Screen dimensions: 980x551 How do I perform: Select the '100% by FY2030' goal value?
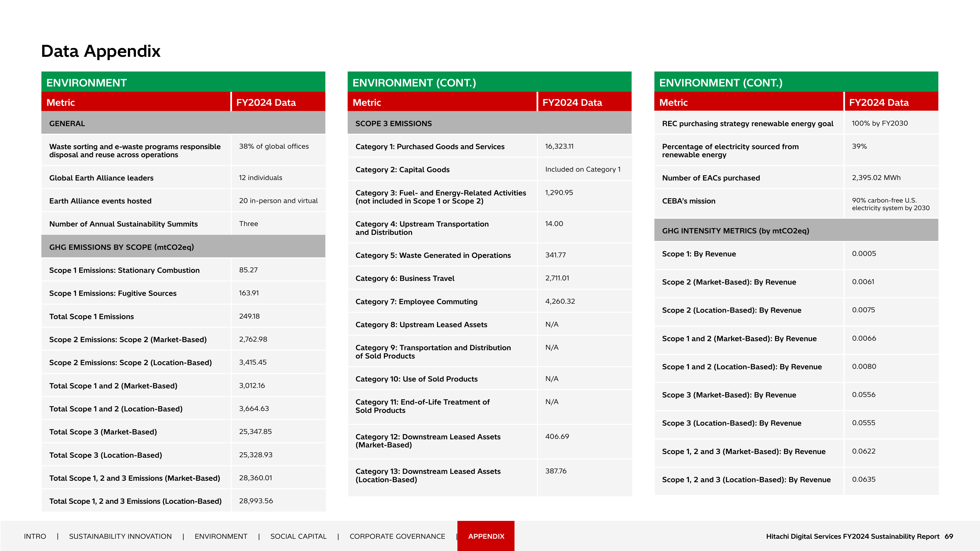pos(880,123)
